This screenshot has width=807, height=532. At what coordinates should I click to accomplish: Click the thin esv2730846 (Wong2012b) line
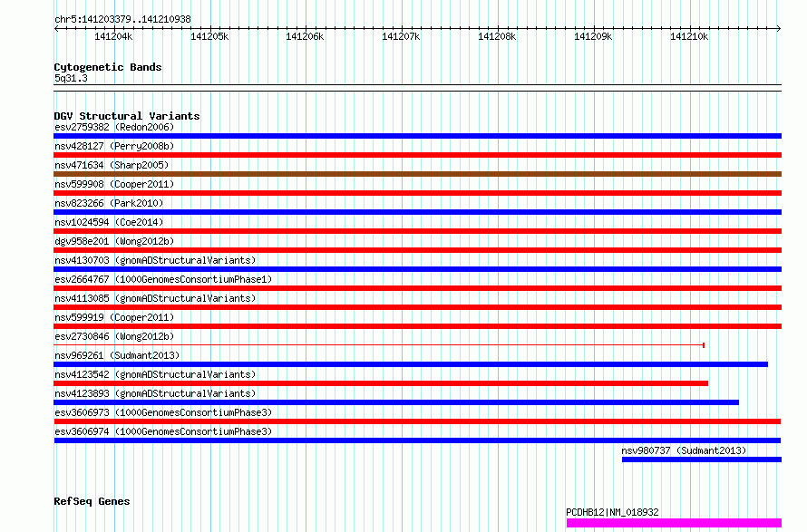pos(379,344)
